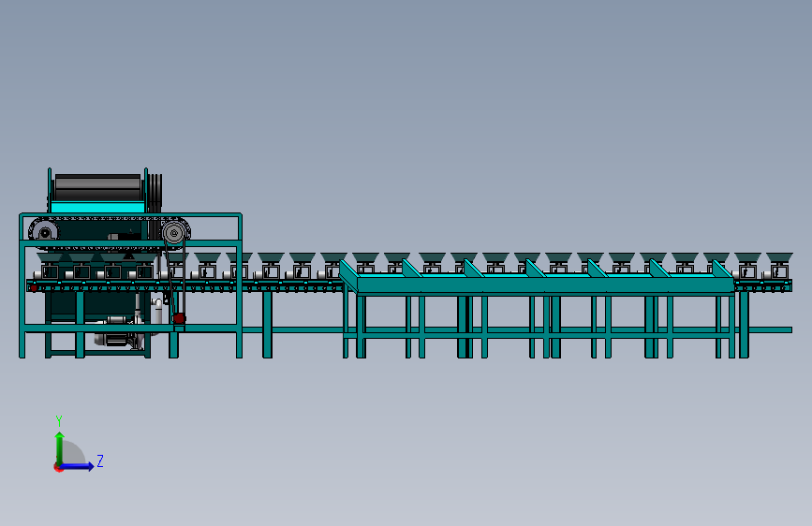The height and width of the screenshot is (526, 812).
Task: Select the red pulley at belt bottom
Action: 179,318
